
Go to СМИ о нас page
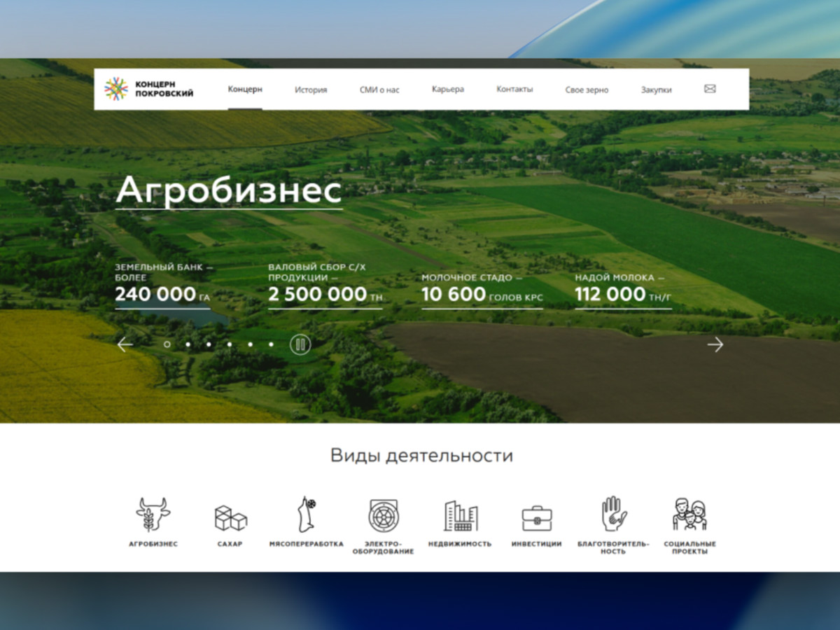tap(379, 90)
